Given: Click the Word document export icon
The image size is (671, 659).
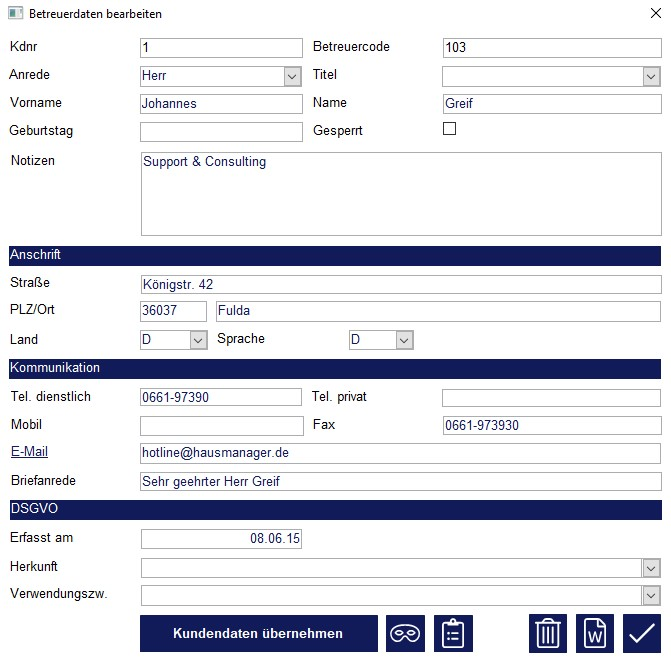Looking at the screenshot, I should (595, 634).
